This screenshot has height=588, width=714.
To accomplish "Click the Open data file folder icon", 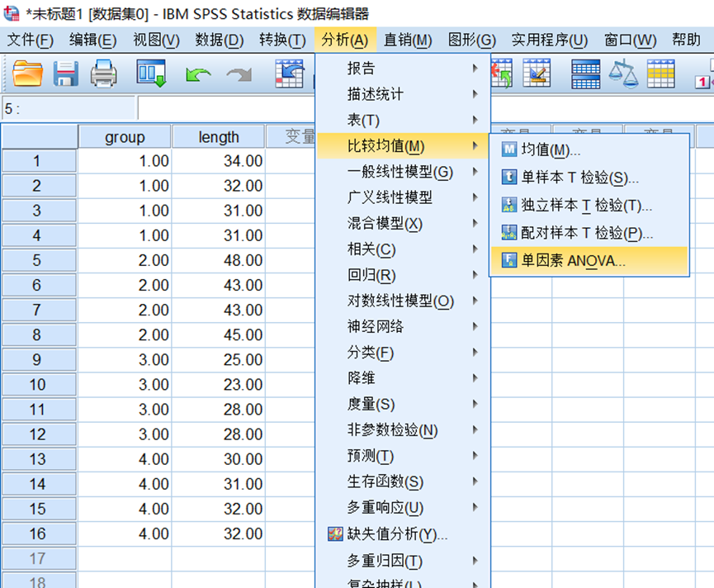I will (28, 73).
